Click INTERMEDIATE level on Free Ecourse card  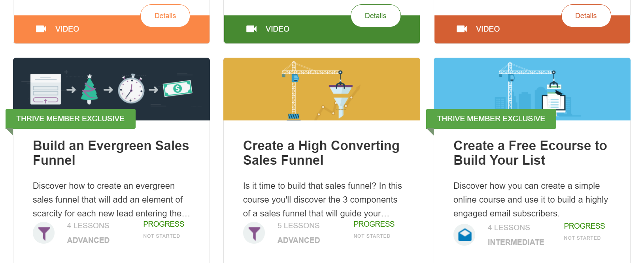pyautogui.click(x=516, y=242)
